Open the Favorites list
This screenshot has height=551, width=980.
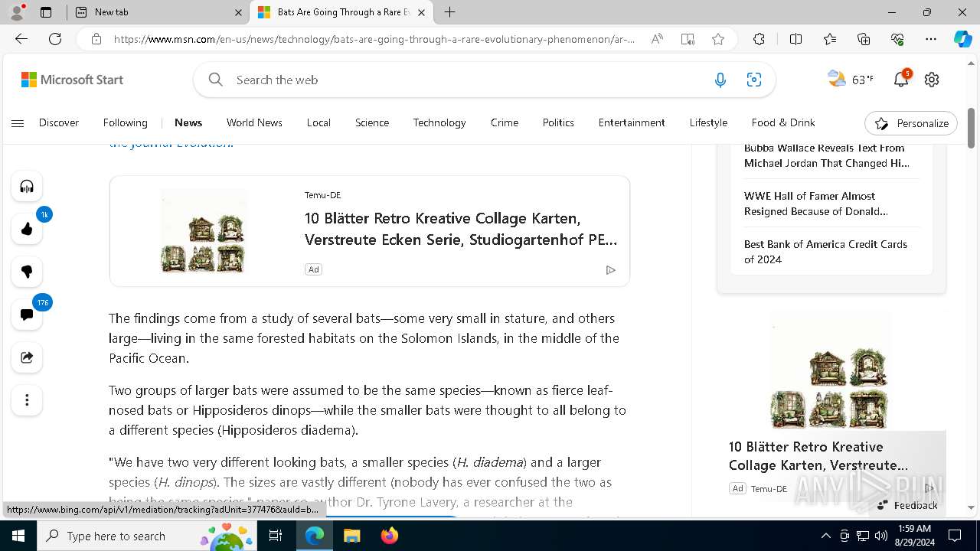tap(830, 39)
